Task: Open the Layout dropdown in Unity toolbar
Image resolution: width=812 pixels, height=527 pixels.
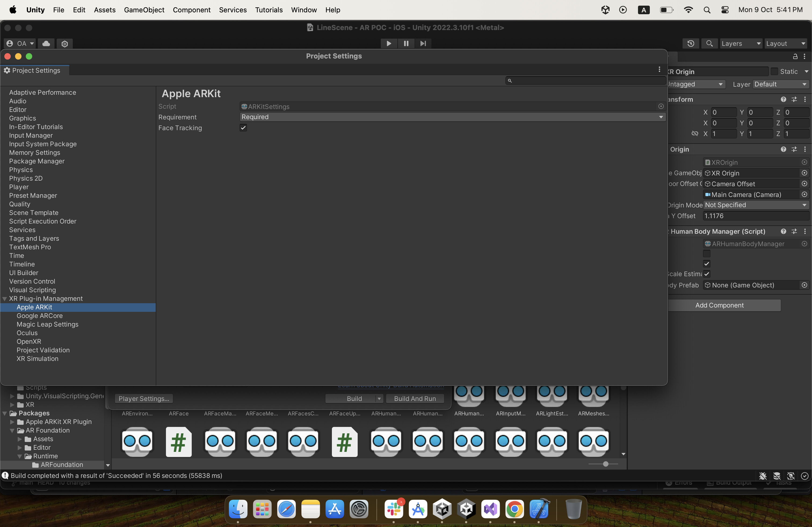Action: pyautogui.click(x=786, y=43)
